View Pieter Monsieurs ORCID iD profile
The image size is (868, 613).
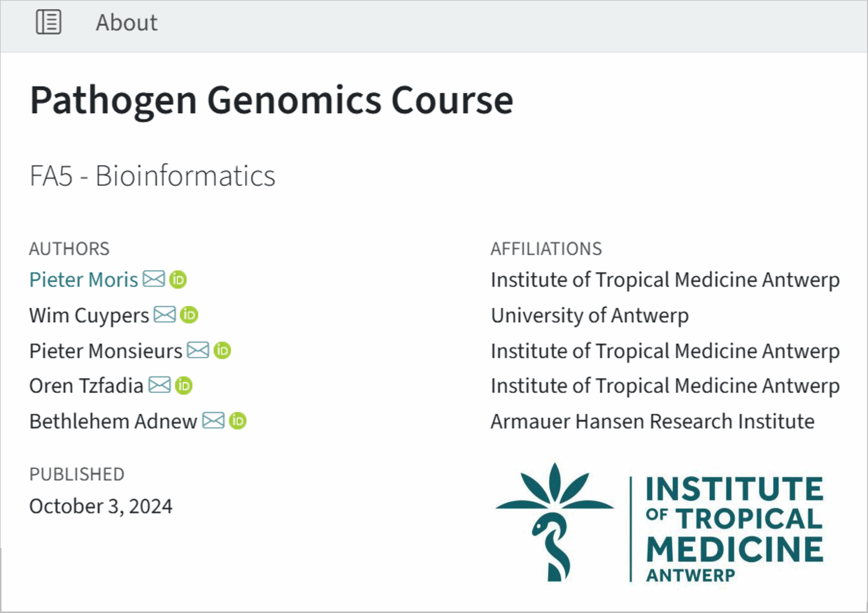[x=222, y=351]
